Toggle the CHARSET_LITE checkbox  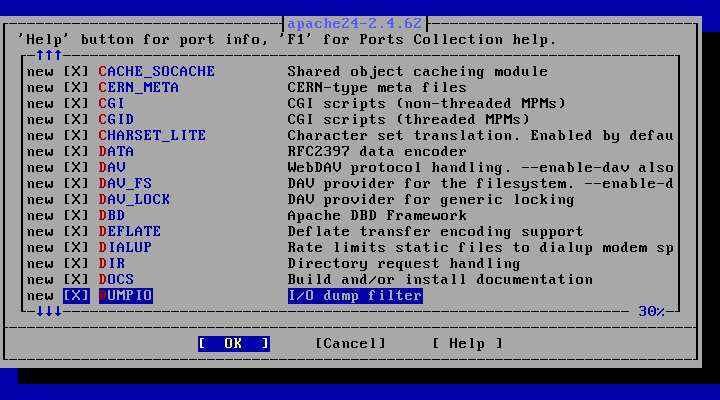click(76, 135)
